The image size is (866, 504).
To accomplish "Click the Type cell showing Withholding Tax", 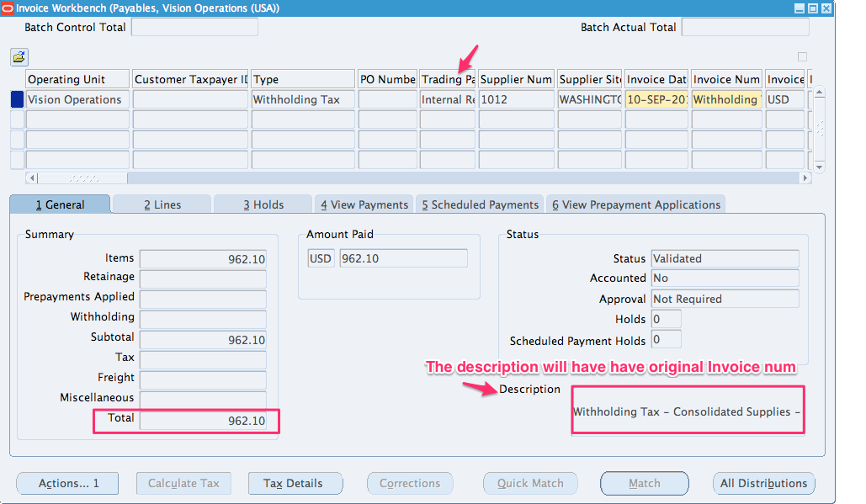I will click(303, 99).
